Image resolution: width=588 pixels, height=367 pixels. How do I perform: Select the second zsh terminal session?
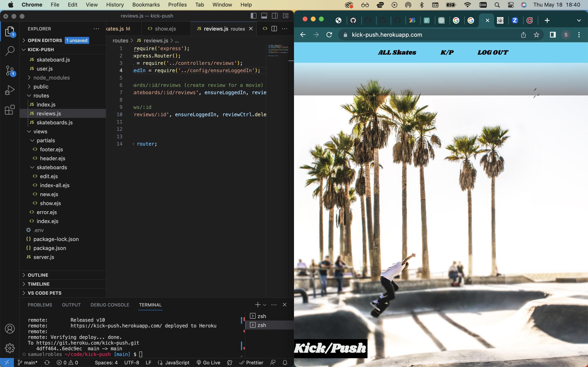(262, 325)
